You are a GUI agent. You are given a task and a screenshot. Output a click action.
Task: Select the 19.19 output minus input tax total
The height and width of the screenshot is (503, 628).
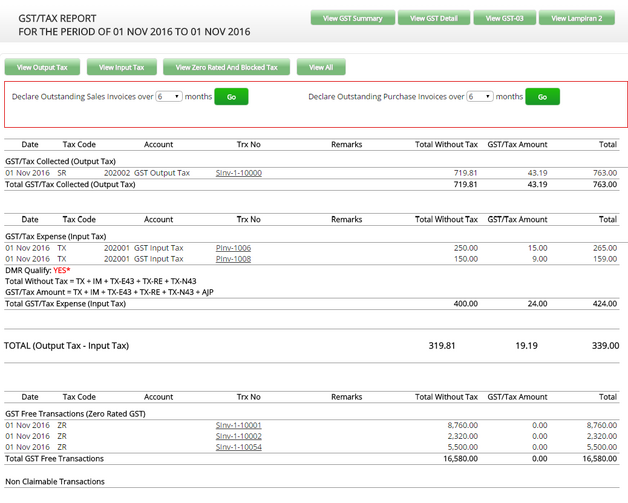click(526, 346)
